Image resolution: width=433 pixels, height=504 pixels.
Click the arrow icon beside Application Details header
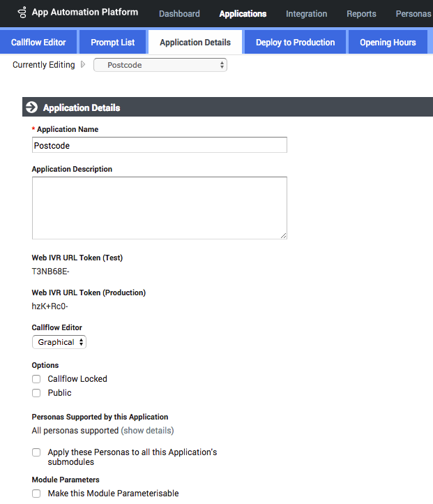[32, 108]
